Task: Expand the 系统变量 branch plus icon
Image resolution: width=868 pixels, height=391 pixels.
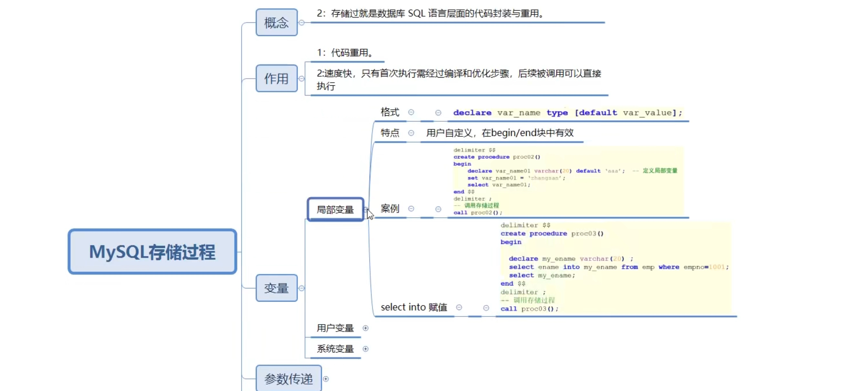Action: coord(365,349)
